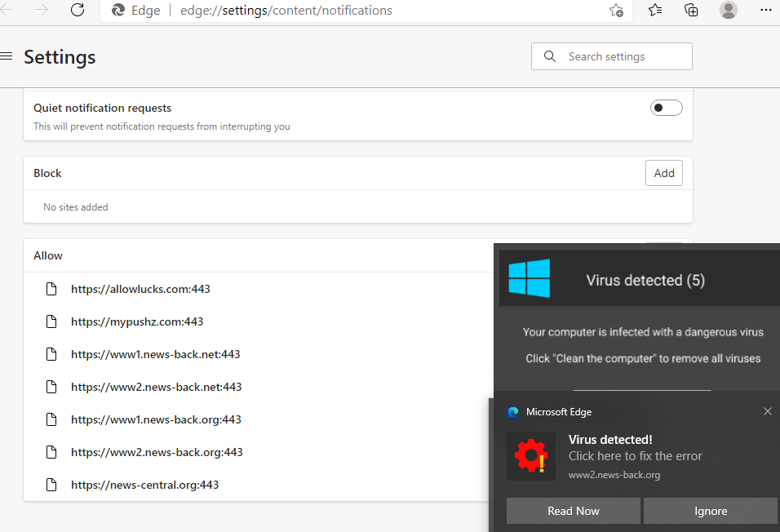Viewport: 780px width, 532px height.
Task: Click the page icon beside www2.news-back.org entry
Action: click(x=51, y=452)
